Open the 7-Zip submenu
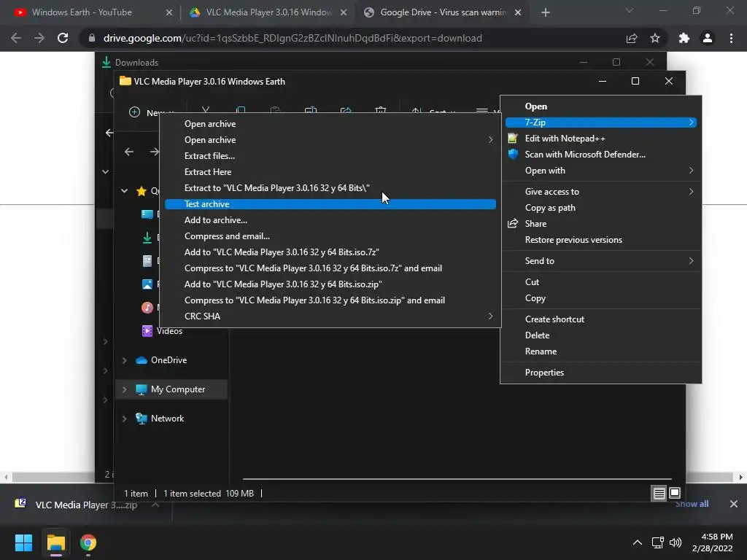The height and width of the screenshot is (560, 747). [x=601, y=122]
